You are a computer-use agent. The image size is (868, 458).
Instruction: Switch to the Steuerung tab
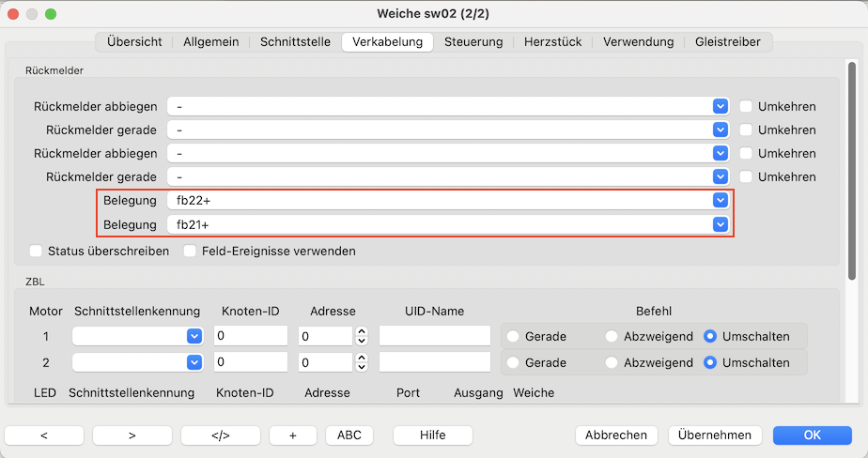pyautogui.click(x=473, y=41)
